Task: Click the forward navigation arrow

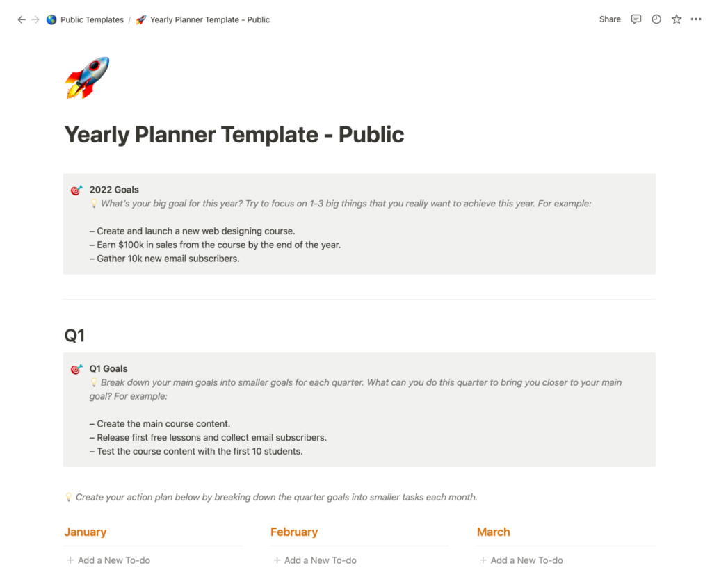Action: (35, 19)
